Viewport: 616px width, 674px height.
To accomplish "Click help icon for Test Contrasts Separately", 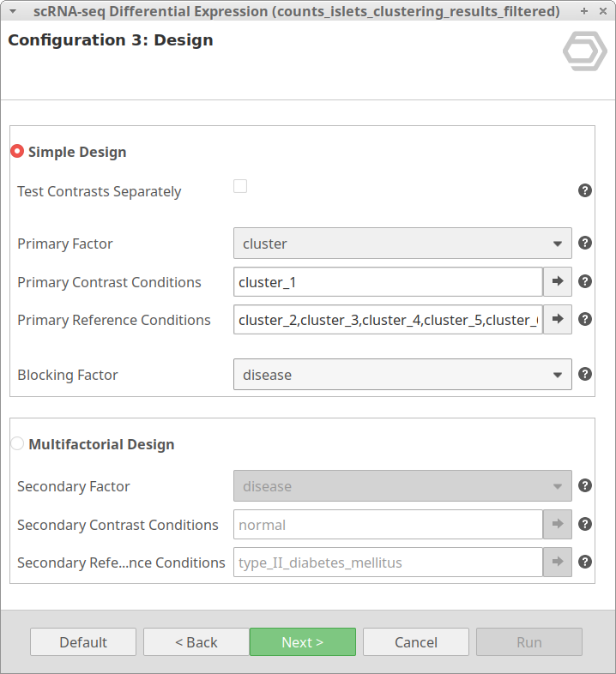I will [585, 190].
